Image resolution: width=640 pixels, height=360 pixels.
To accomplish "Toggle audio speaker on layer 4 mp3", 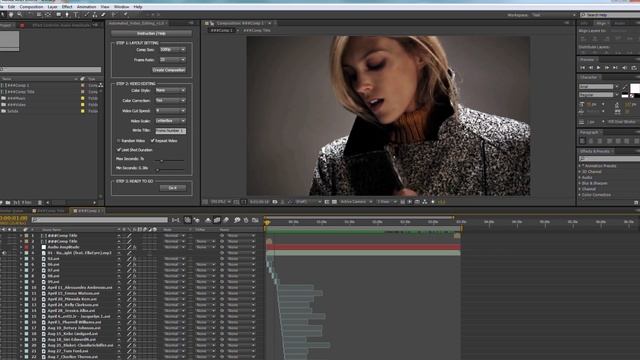I will click(x=4, y=253).
